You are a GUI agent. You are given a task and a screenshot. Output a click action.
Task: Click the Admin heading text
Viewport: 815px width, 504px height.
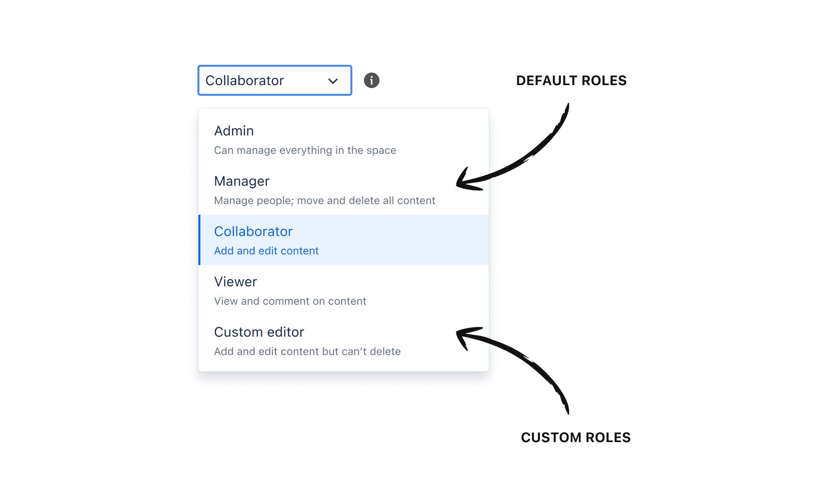(x=234, y=131)
